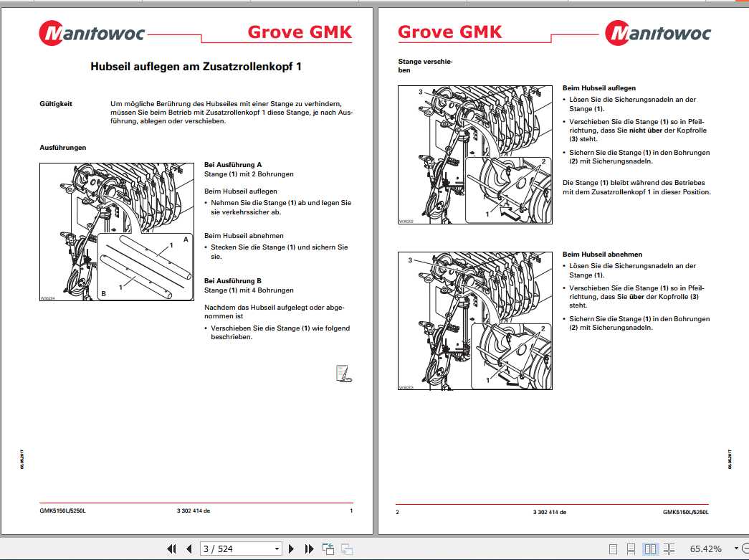
Task: Switch to single page view
Action: click(x=614, y=549)
